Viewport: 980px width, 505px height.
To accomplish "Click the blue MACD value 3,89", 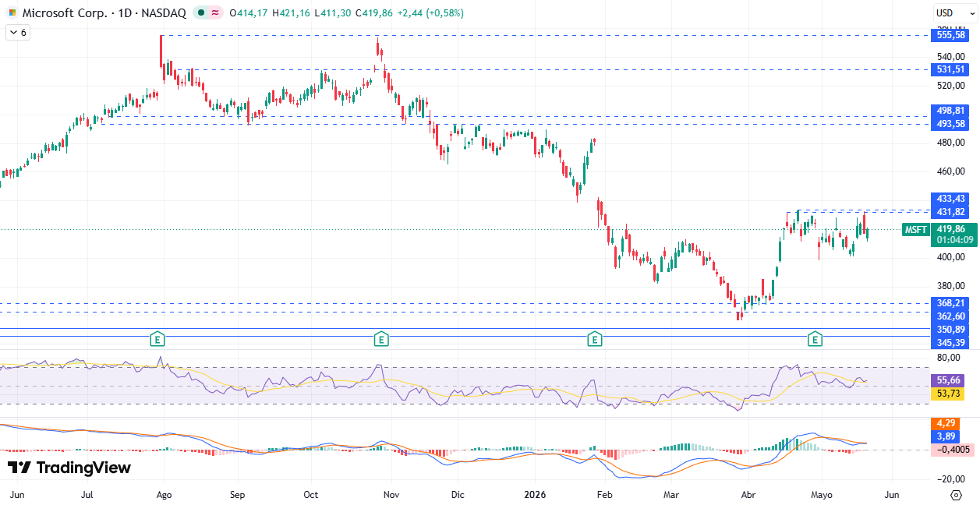I will coord(945,436).
